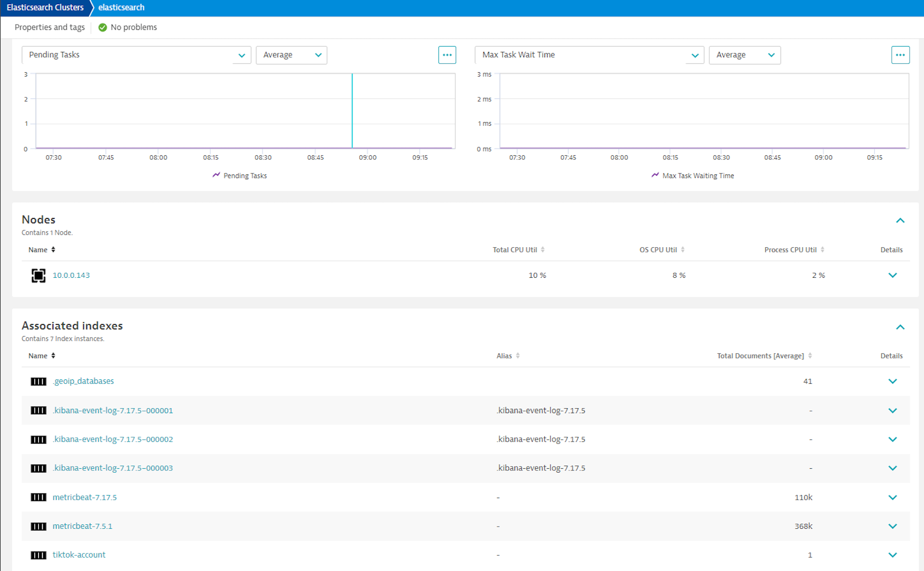Click 368k documents value for metricbeat-7.5.1
Screen dimensions: 924x571
(x=803, y=526)
